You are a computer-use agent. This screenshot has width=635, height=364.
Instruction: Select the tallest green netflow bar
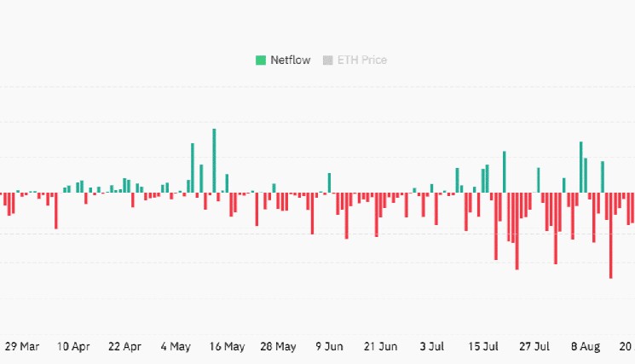[214, 160]
